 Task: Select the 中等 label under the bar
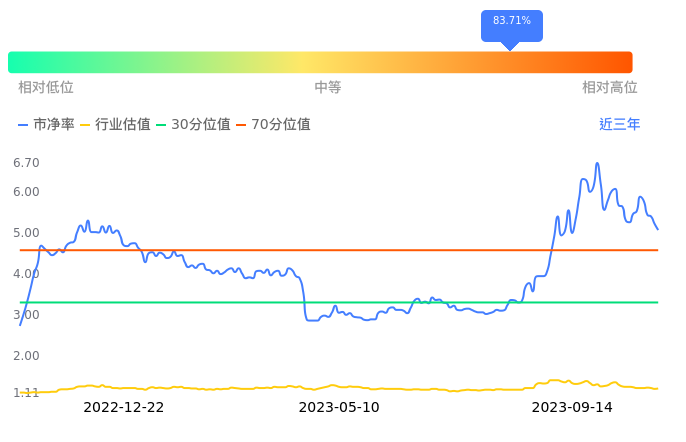click(x=328, y=88)
